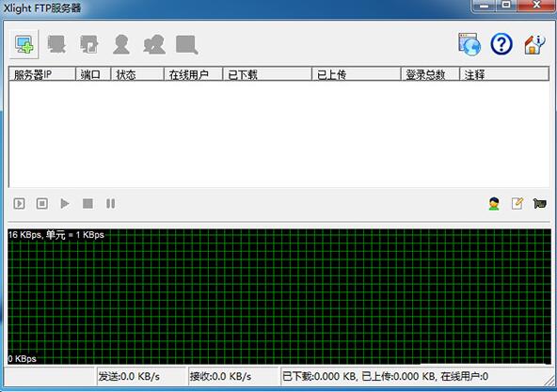This screenshot has width=557, height=392.
Task: Click the start all servers button
Action: (19, 203)
